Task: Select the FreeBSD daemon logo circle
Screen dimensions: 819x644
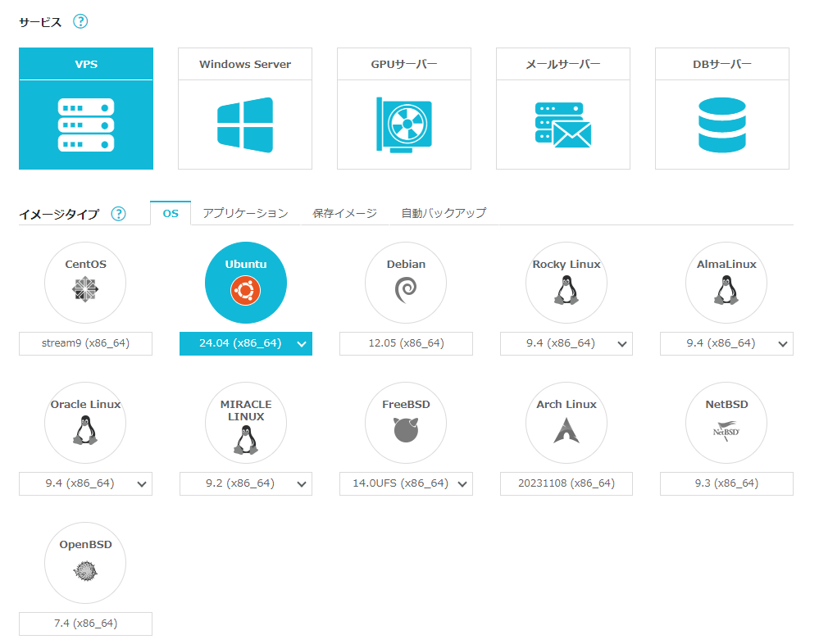Action: click(x=406, y=423)
